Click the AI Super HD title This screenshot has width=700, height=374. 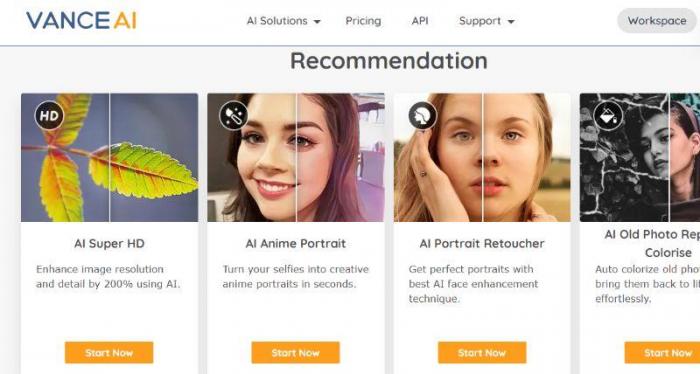[x=109, y=244]
